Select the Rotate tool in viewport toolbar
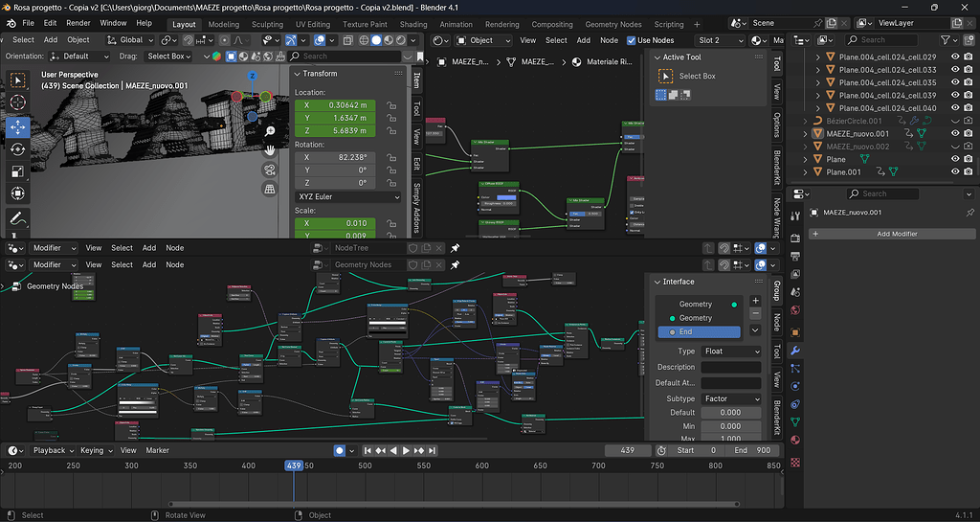This screenshot has height=522, width=980. pos(17,149)
